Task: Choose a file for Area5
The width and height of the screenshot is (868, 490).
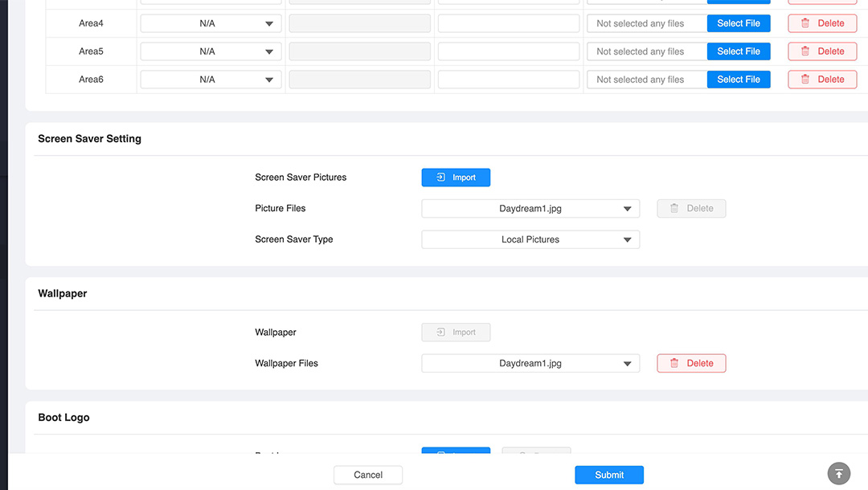Action: click(739, 51)
